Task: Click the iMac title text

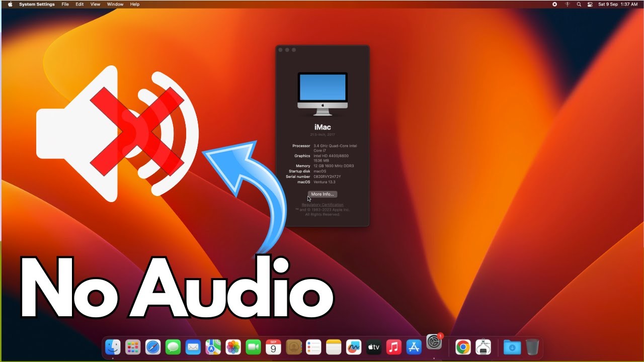Action: (323, 127)
